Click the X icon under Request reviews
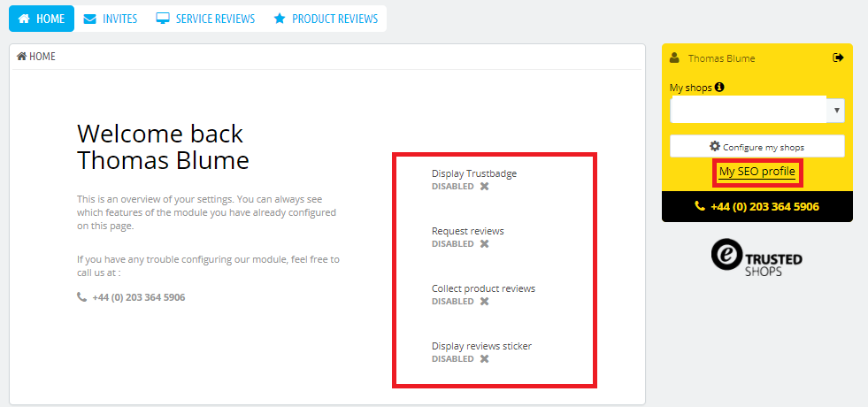 tap(484, 243)
